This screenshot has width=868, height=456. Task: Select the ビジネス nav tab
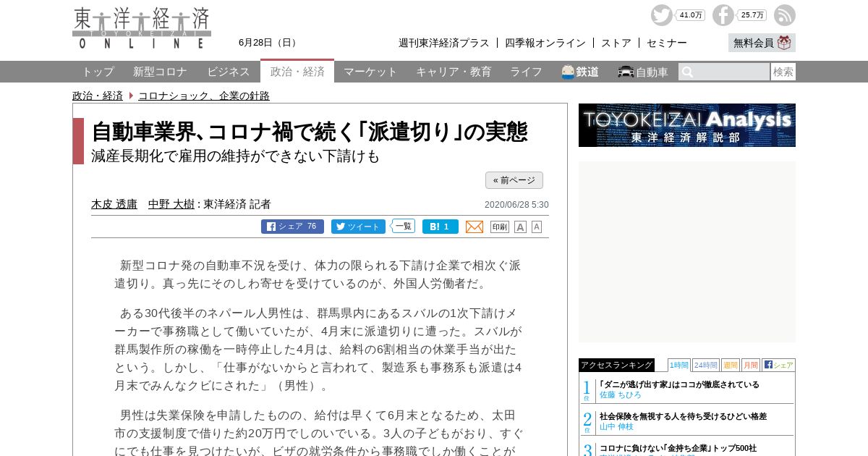point(229,72)
